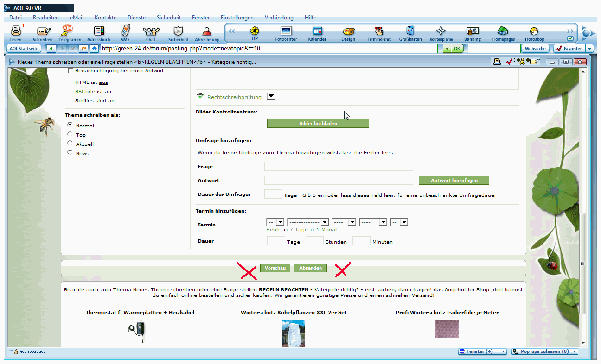Select the Top topic type radio button
This screenshot has width=601, height=364.
[x=70, y=134]
